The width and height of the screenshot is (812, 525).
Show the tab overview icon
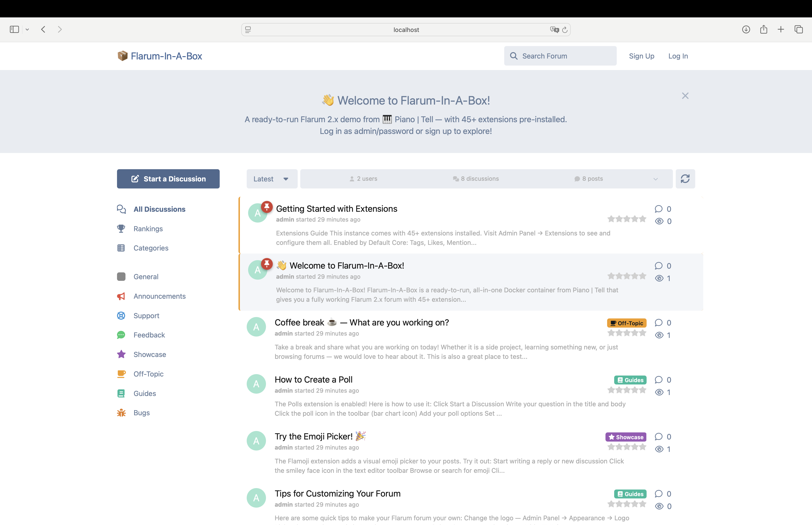point(798,29)
